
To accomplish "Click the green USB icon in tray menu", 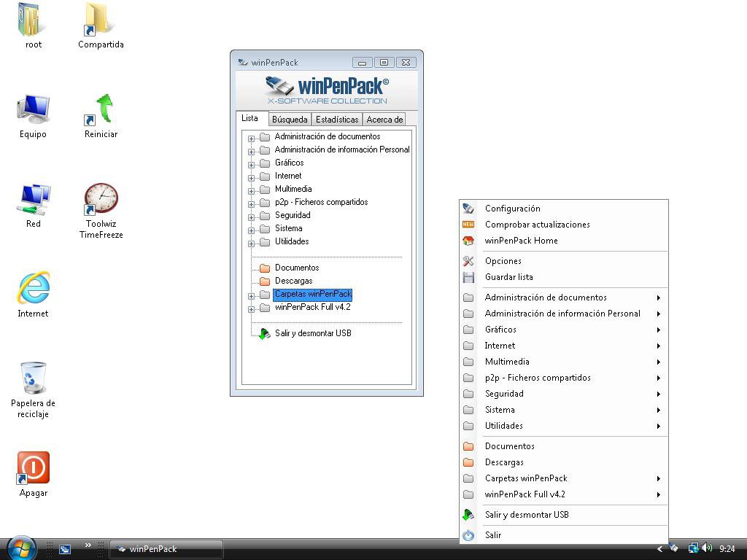I will (x=468, y=515).
